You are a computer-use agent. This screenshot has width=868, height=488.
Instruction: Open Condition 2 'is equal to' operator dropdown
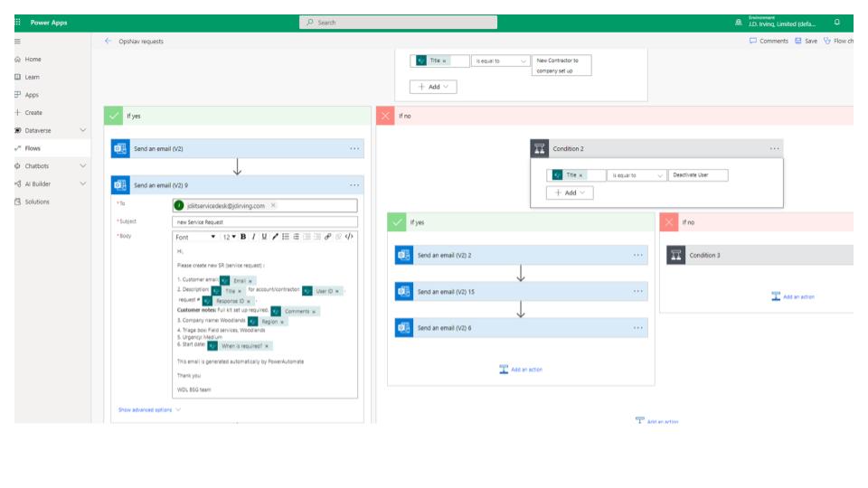637,175
